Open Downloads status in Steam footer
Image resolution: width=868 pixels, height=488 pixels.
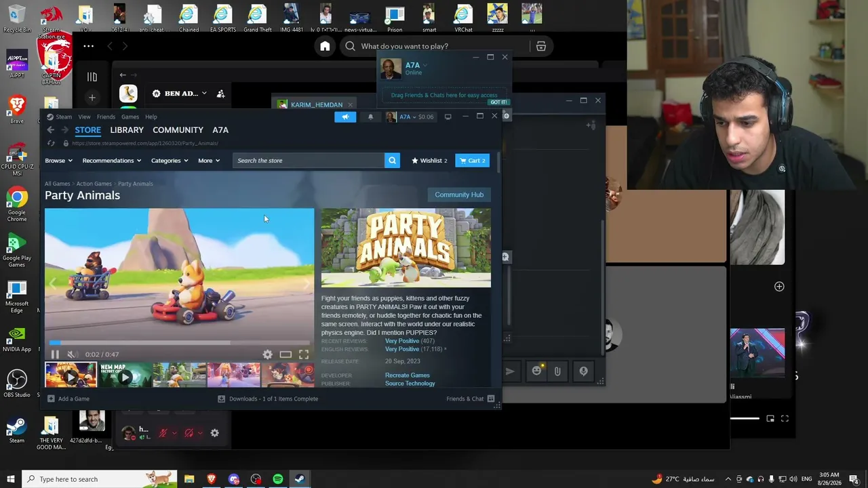[268, 399]
